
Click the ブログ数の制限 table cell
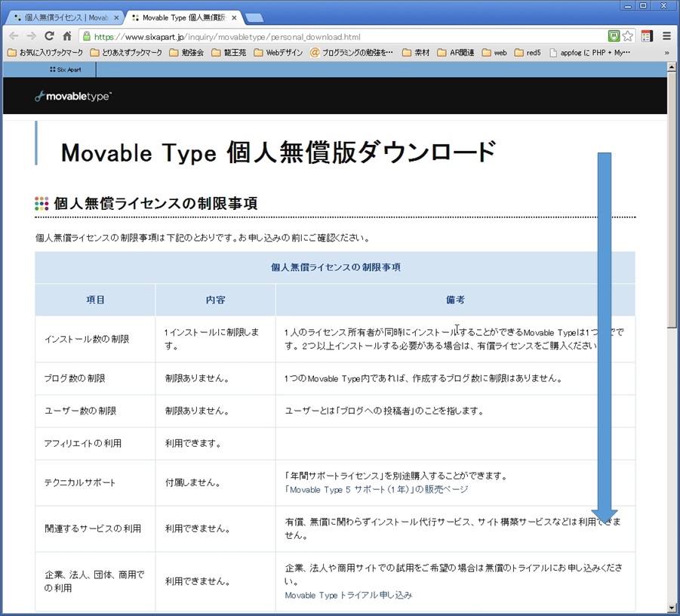pos(95,379)
